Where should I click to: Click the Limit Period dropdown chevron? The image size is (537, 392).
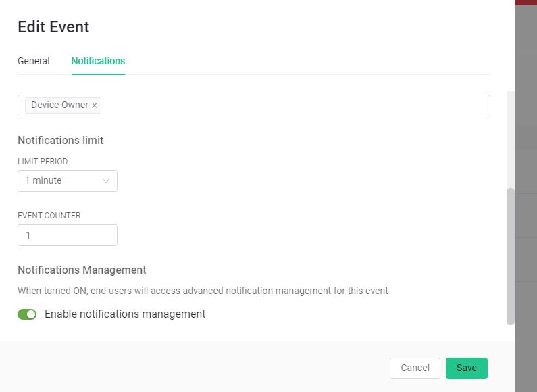106,181
